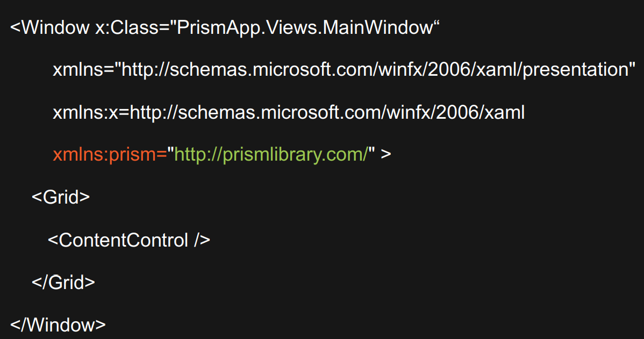The width and height of the screenshot is (644, 339).
Task: Click the closing Window tag
Action: click(x=58, y=325)
